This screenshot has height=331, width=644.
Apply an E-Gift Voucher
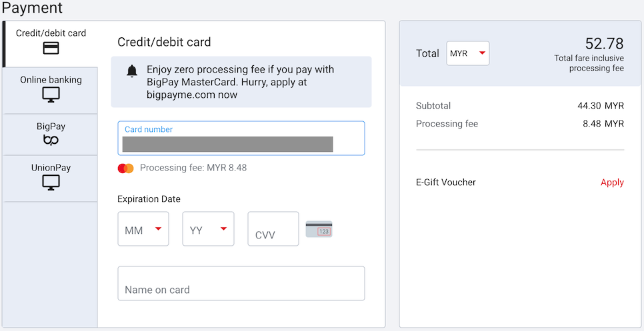pos(612,182)
